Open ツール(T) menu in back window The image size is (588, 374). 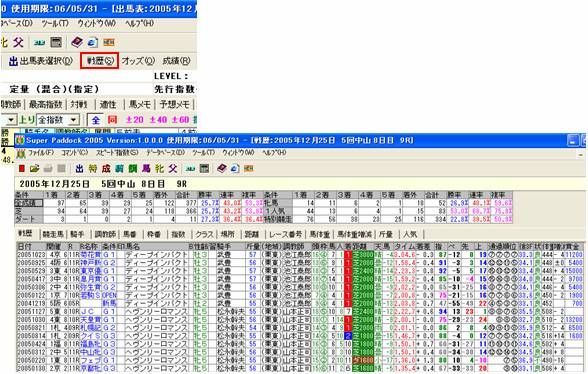pos(55,23)
